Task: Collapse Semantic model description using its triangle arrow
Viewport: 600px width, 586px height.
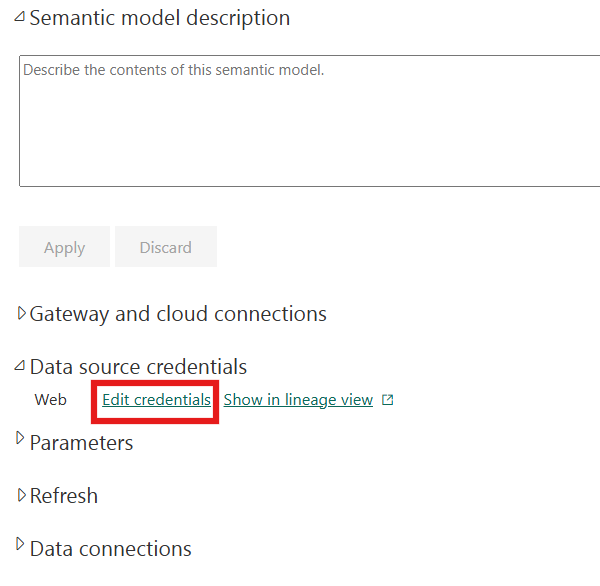Action: point(20,17)
